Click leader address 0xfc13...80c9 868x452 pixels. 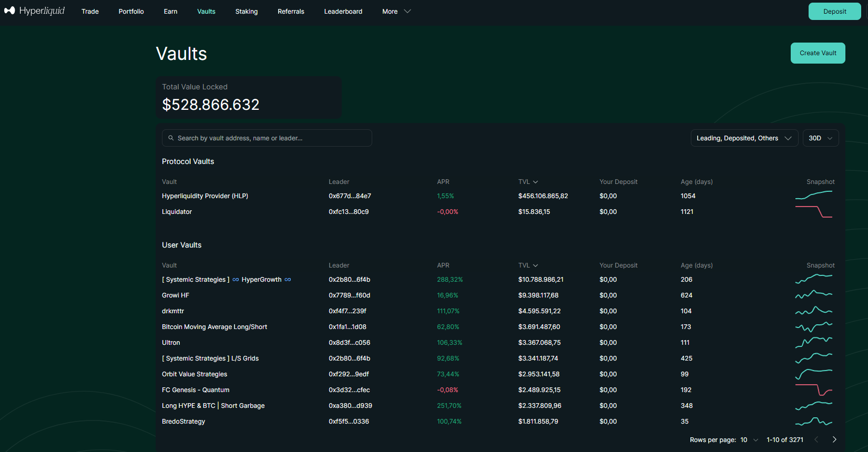[x=349, y=212]
